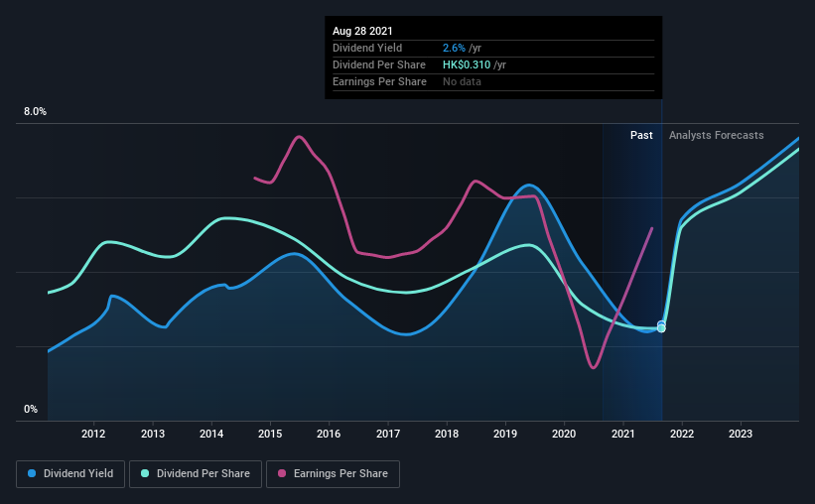
Task: Click the 2019 x-axis label
Action: (x=505, y=434)
